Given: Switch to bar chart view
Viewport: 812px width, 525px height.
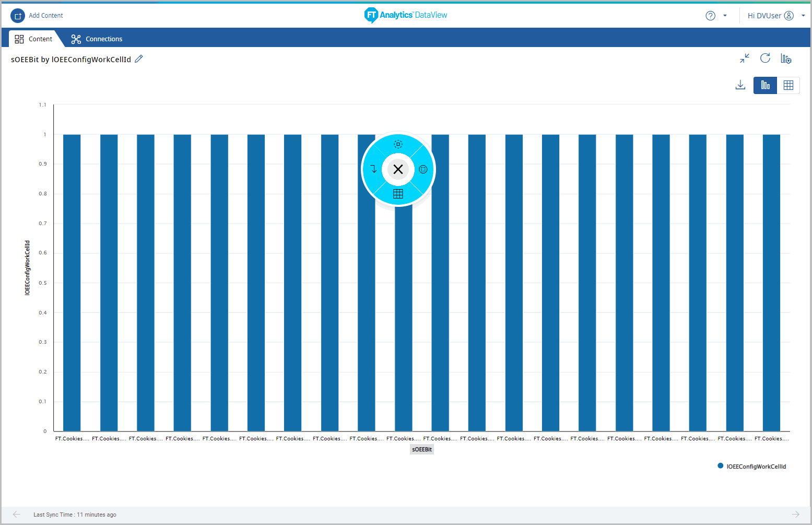Looking at the screenshot, I should point(765,85).
